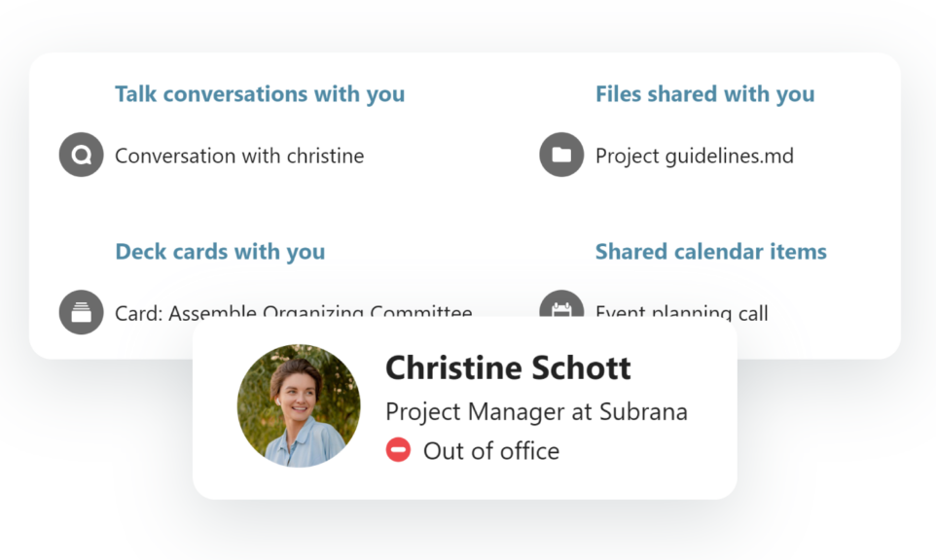
Task: Collapse the Talk conversations with you section
Action: click(260, 93)
